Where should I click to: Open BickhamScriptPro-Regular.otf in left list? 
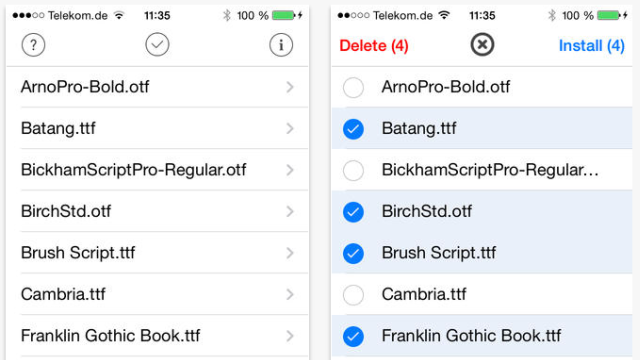[157, 170]
